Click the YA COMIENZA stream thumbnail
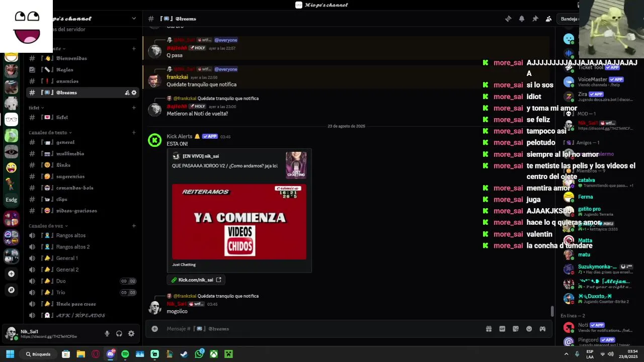The width and height of the screenshot is (644, 362). [x=239, y=222]
